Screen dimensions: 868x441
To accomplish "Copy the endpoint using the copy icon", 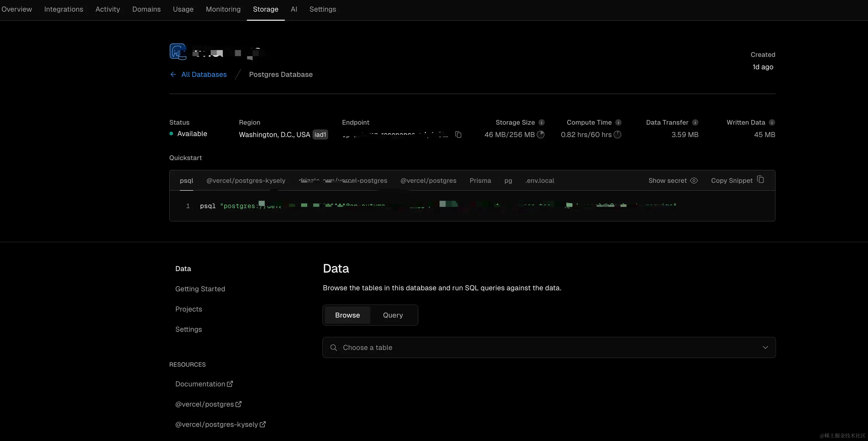I will 458,134.
